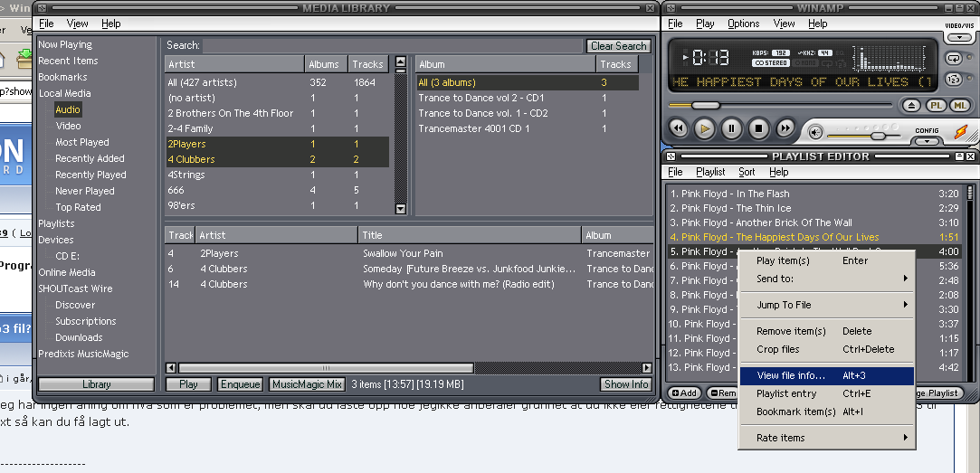Open Winamp Options menu

[x=744, y=24]
